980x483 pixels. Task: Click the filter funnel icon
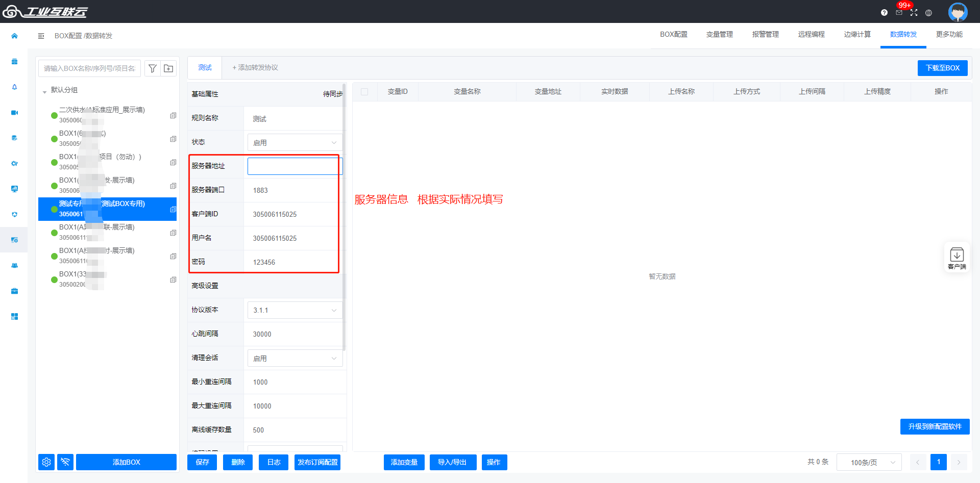pyautogui.click(x=153, y=68)
